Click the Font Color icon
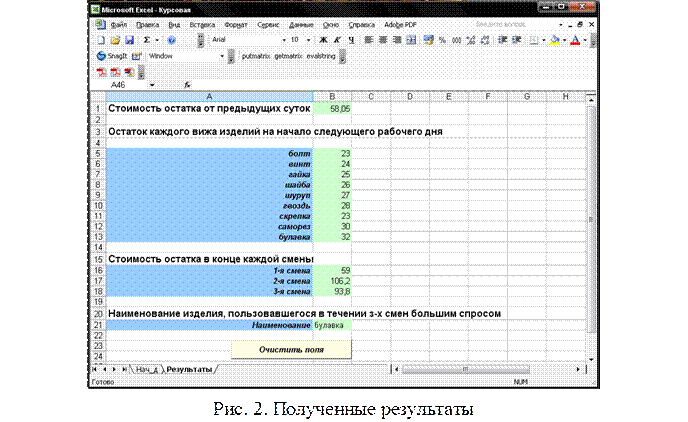 (575, 40)
